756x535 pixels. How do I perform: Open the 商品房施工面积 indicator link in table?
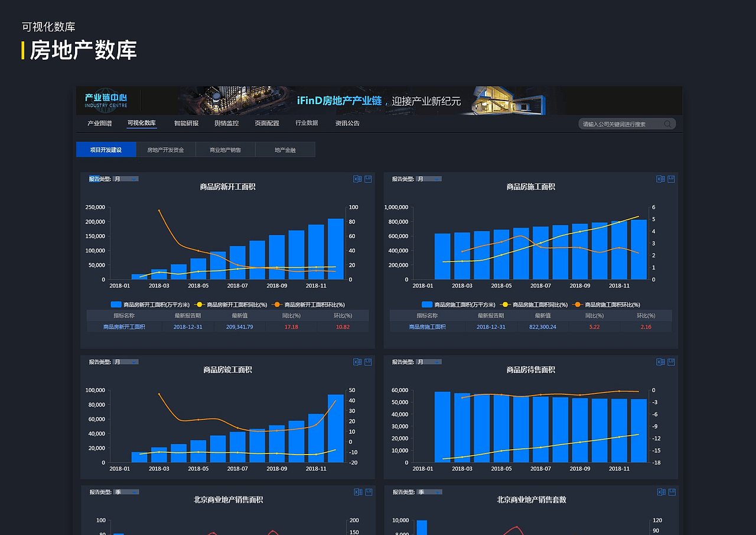428,327
